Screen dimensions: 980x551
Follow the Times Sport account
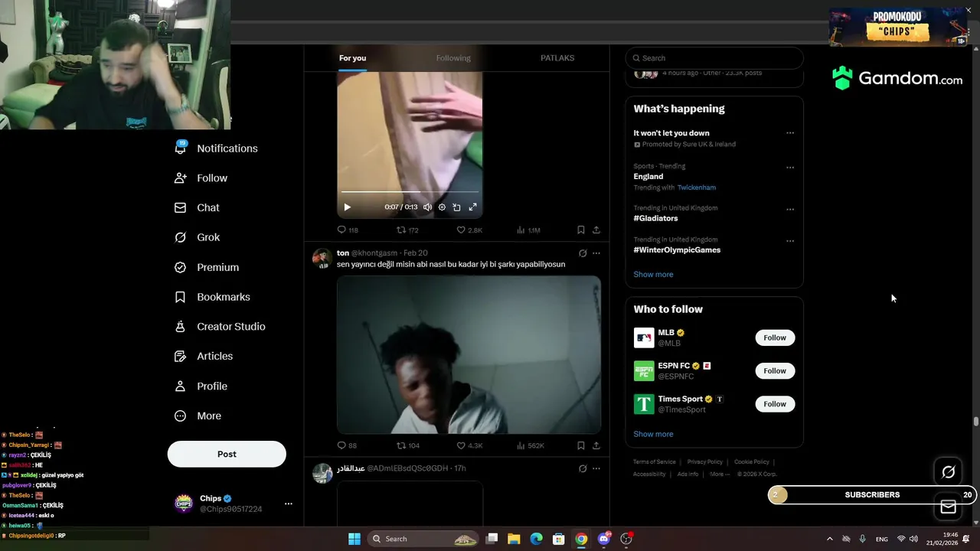(775, 404)
